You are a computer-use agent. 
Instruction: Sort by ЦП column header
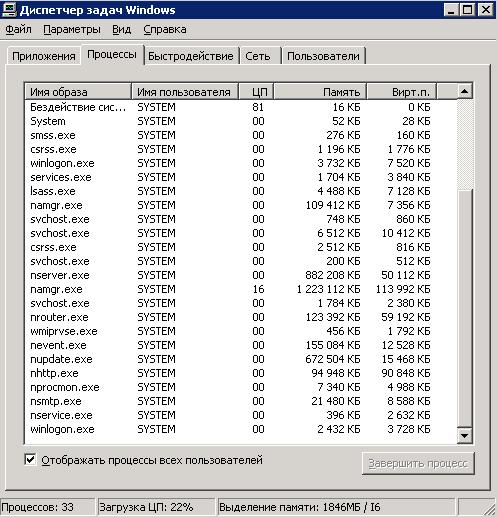click(256, 92)
